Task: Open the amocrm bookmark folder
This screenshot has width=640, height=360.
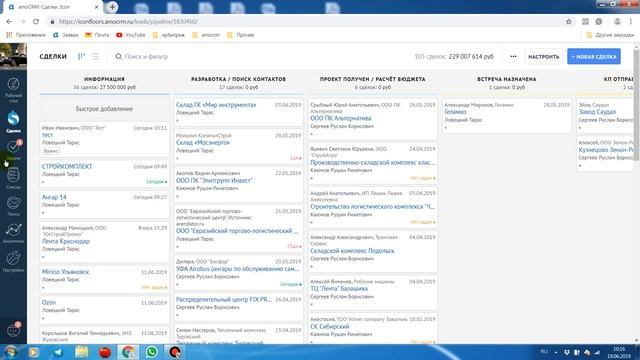Action: coord(206,35)
